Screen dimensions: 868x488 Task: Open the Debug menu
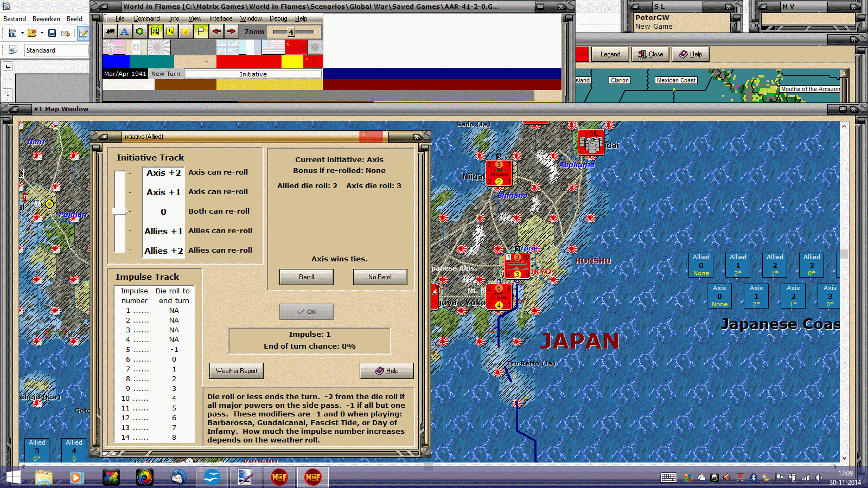(x=278, y=18)
